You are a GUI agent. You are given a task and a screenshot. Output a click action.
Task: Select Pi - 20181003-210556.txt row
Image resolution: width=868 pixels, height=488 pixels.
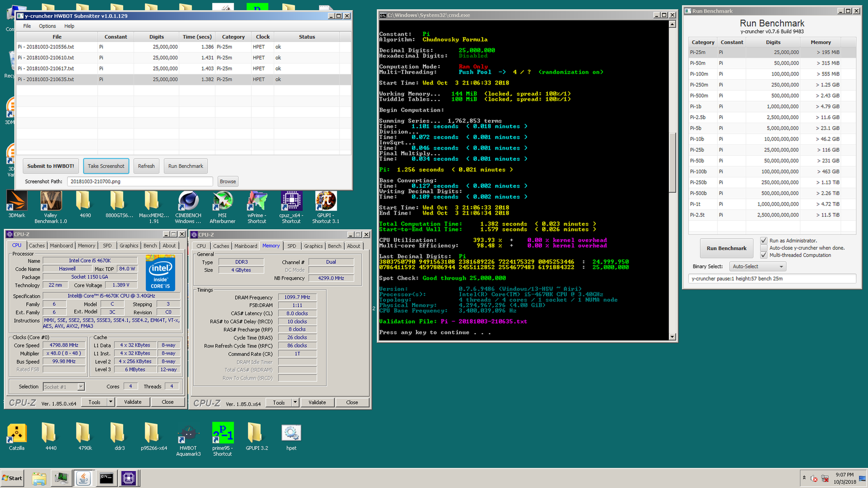tap(184, 47)
